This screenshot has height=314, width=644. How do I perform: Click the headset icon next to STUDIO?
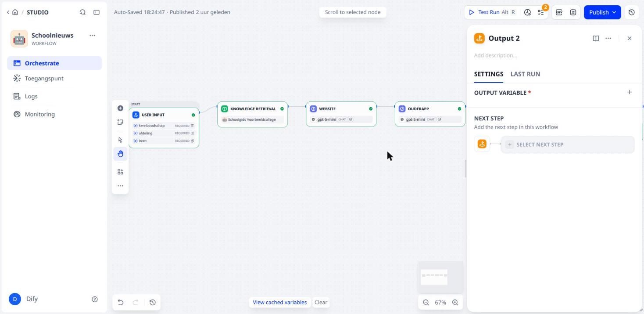click(x=82, y=12)
